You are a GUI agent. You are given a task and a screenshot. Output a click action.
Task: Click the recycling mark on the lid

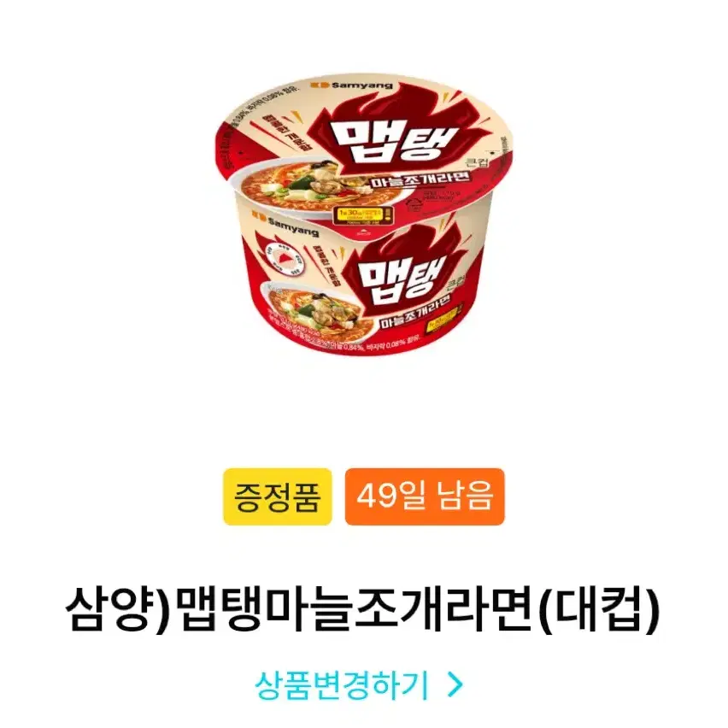tap(415, 206)
